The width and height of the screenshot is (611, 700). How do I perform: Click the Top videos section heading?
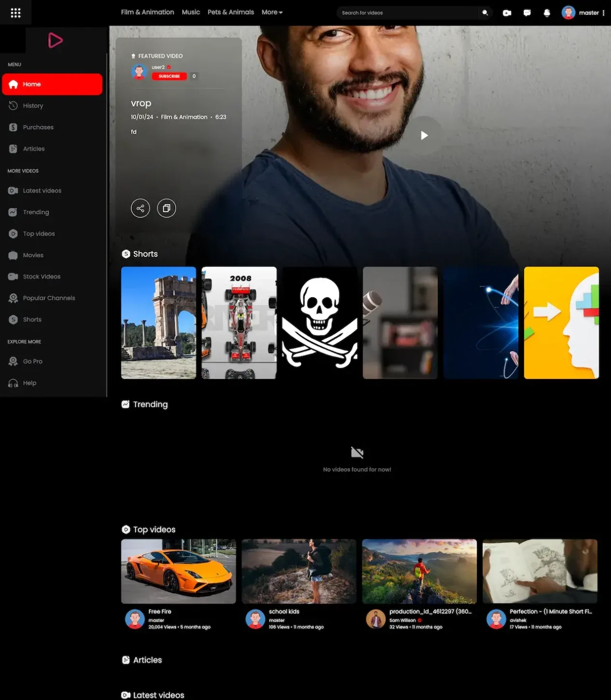[x=154, y=529]
